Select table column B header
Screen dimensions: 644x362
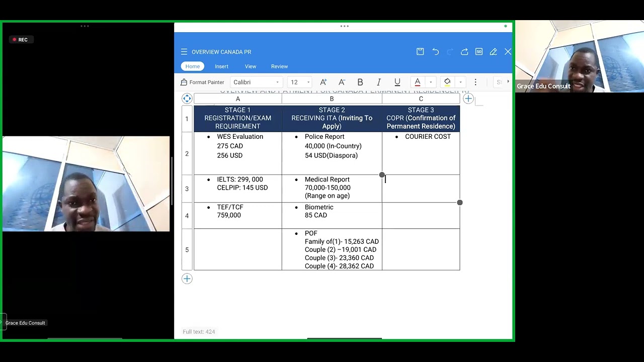tap(332, 99)
